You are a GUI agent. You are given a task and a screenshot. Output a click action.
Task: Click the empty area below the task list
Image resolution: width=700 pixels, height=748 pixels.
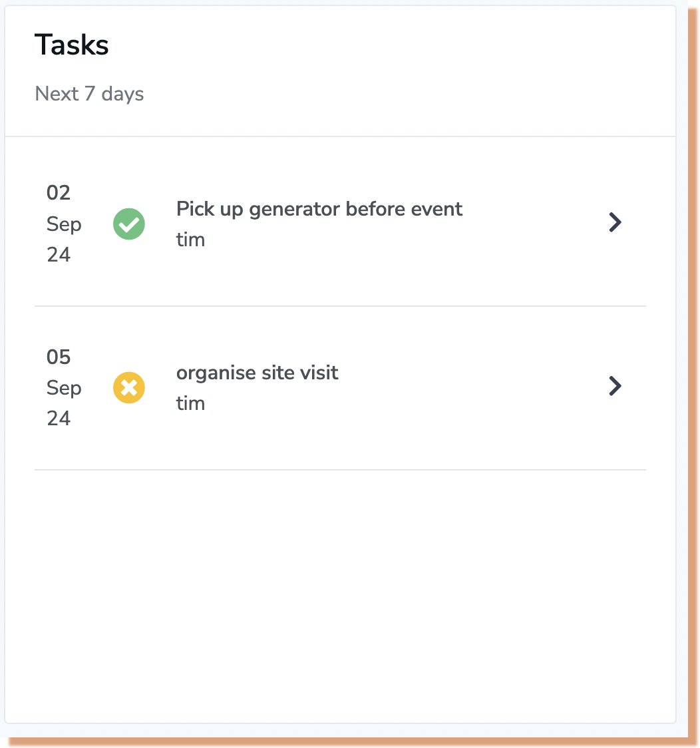click(x=340, y=596)
